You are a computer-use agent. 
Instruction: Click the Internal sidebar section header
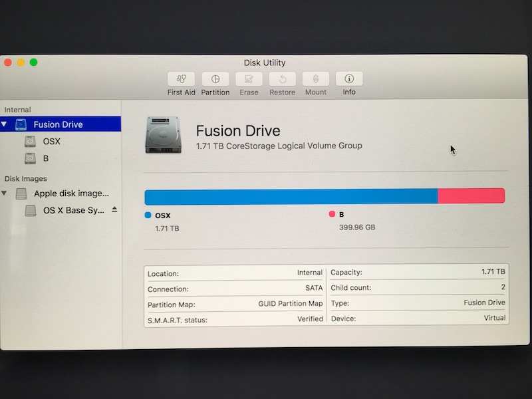(x=18, y=110)
